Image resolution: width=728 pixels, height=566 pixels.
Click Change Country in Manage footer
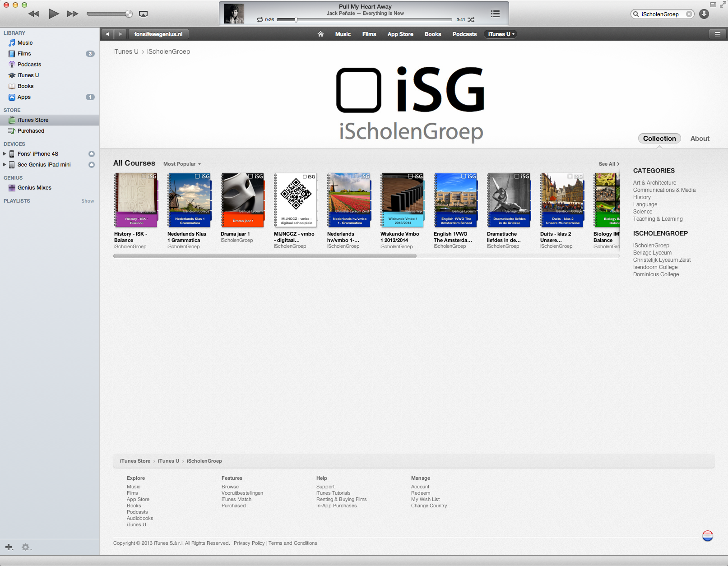(x=429, y=506)
